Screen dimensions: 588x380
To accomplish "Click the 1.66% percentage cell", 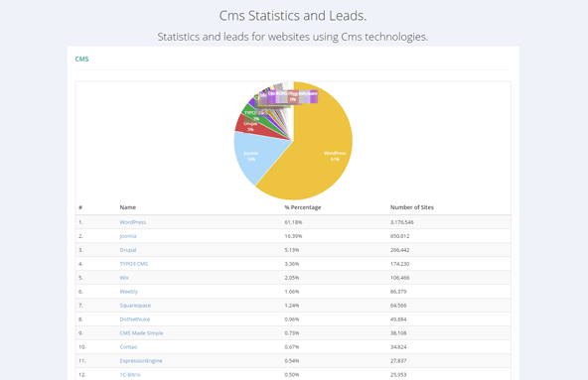I will 292,292.
